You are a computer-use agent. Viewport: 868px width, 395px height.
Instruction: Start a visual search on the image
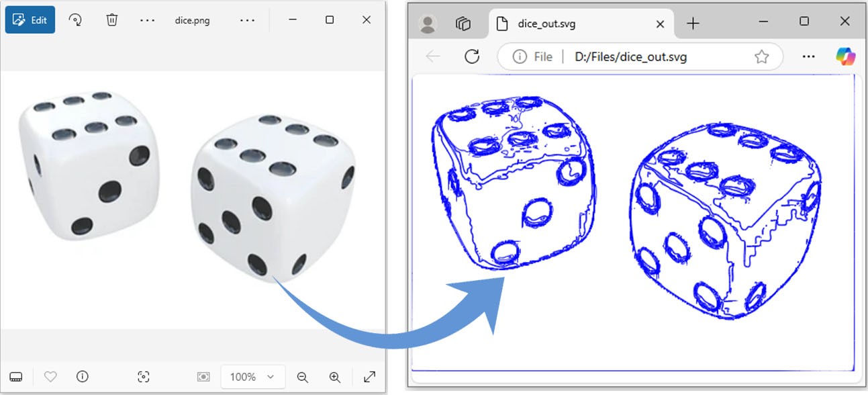coord(144,377)
